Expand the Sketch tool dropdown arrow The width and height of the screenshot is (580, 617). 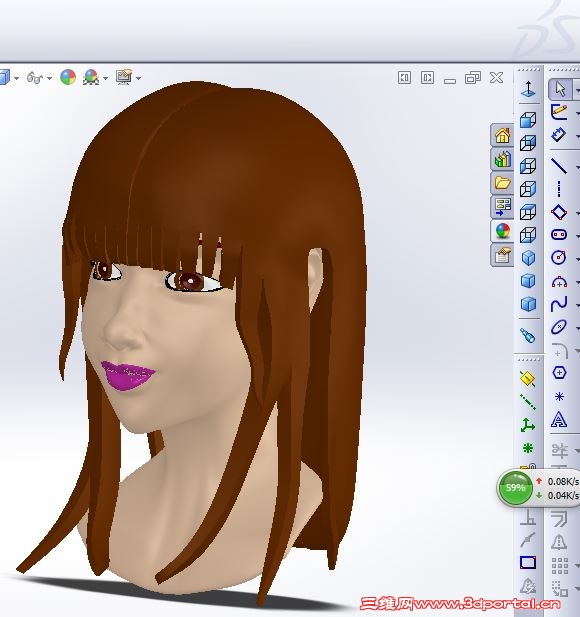(577, 113)
